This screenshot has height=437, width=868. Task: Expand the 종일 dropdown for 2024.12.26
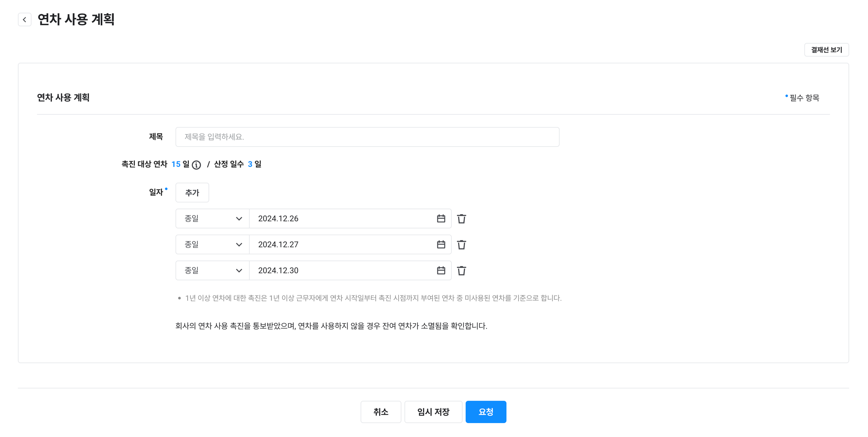pyautogui.click(x=213, y=219)
